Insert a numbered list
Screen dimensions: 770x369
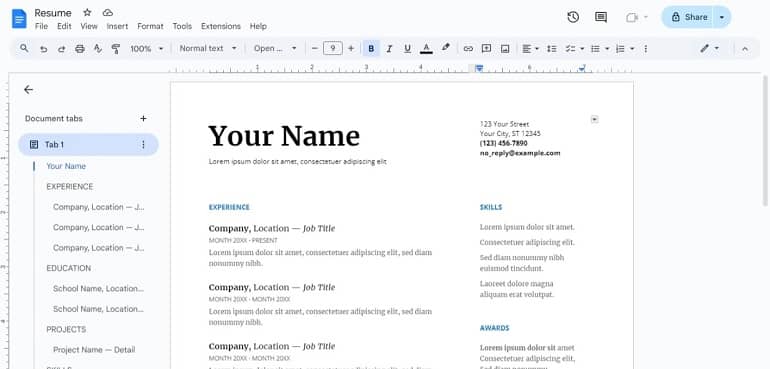620,49
